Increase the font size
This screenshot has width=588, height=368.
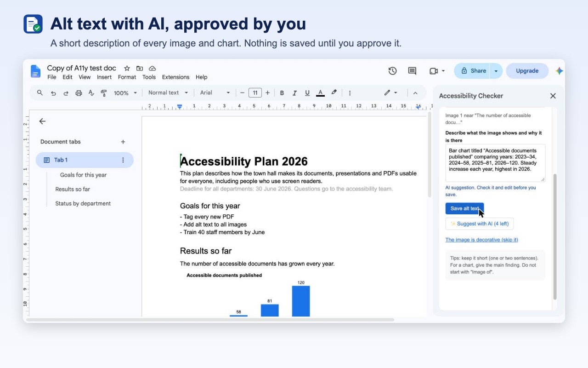pyautogui.click(x=267, y=93)
